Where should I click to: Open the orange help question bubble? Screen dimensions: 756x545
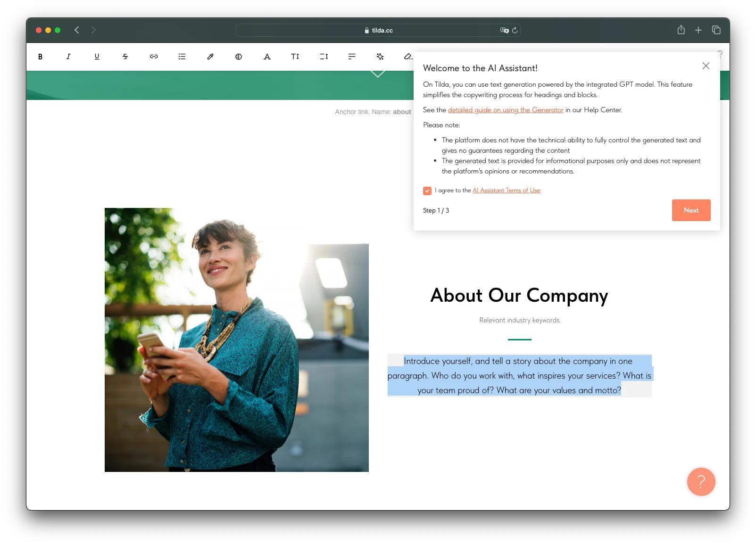(x=701, y=482)
